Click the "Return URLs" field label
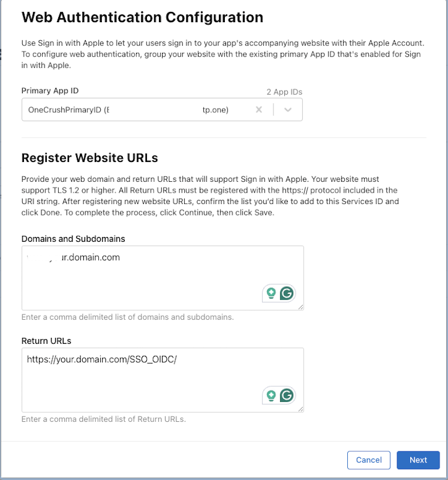Viewport: 448px width, 480px height. 46,341
